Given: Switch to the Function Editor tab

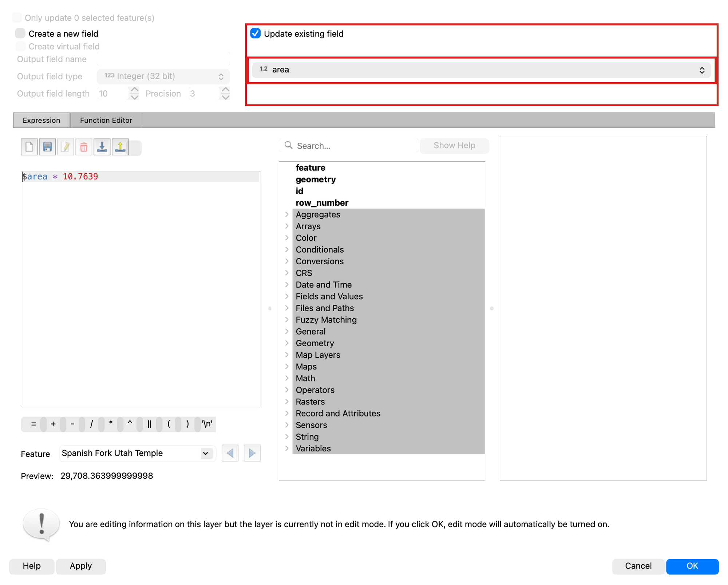Looking at the screenshot, I should (106, 120).
